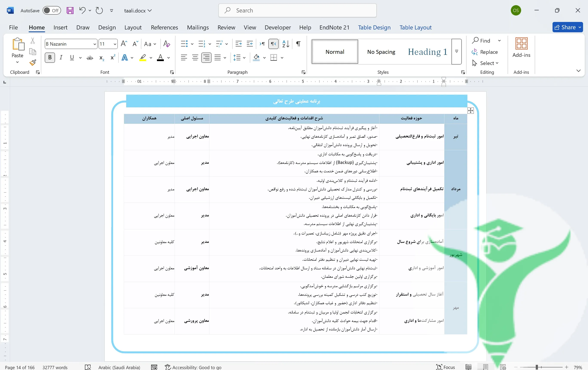Image resolution: width=588 pixels, height=370 pixels.
Task: Switch to Web Layout view
Action: pos(503,367)
